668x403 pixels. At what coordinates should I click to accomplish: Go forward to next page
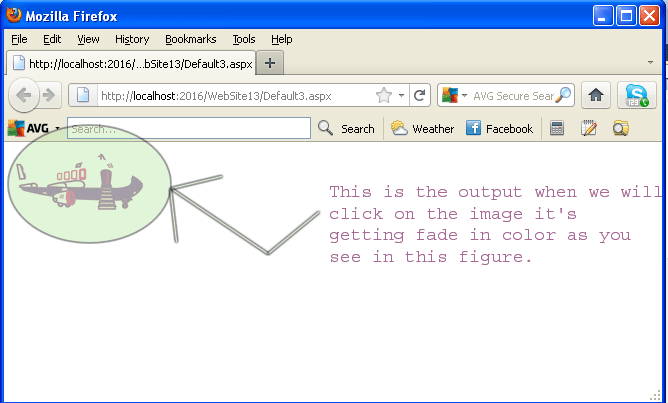[x=50, y=95]
